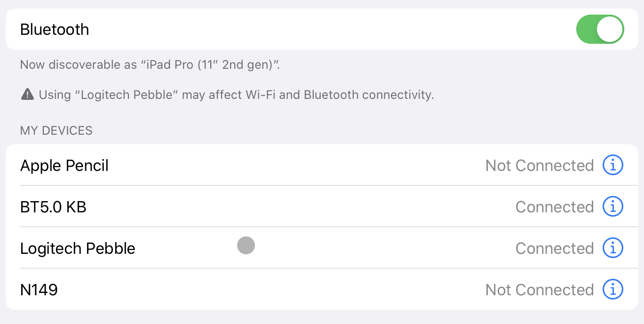Click the warning triangle icon

click(x=27, y=95)
